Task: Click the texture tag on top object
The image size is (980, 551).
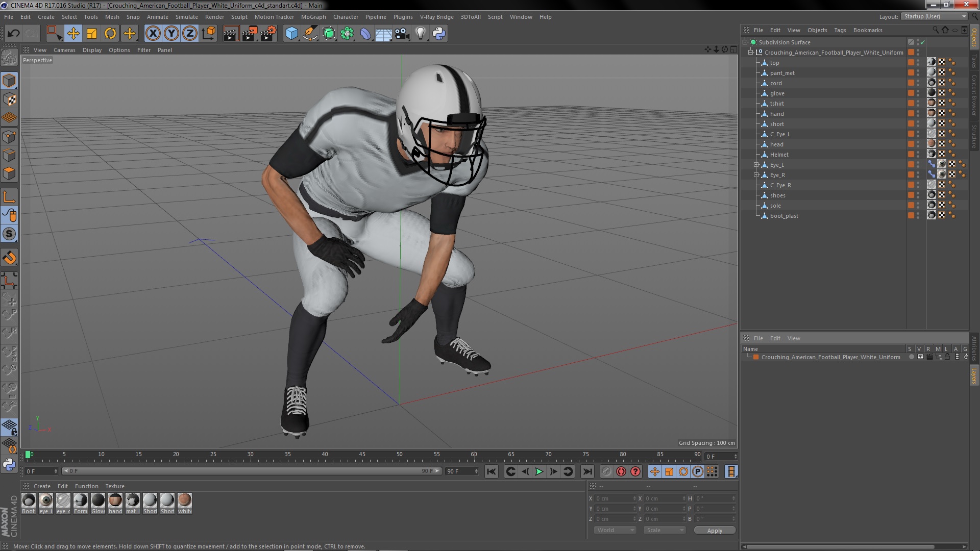Action: click(x=932, y=62)
